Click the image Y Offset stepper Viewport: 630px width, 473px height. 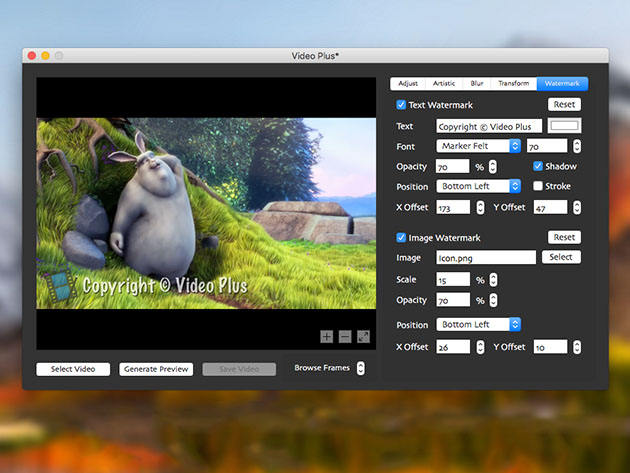(577, 347)
